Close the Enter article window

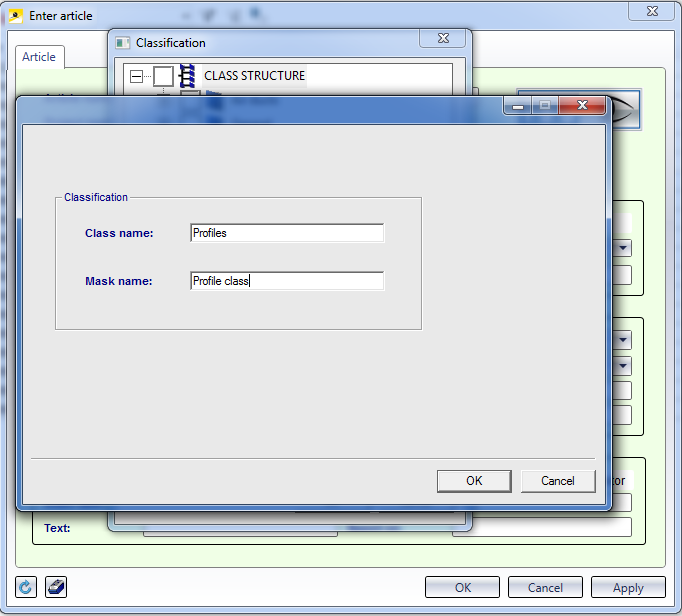click(x=652, y=11)
